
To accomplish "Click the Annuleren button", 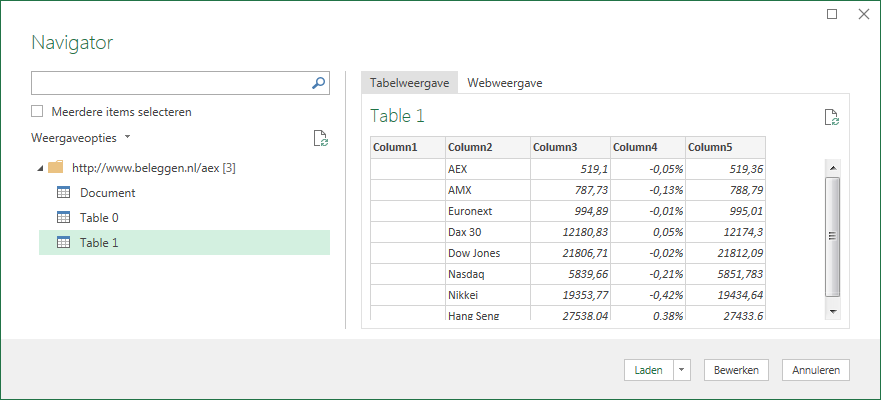I will pyautogui.click(x=816, y=370).
